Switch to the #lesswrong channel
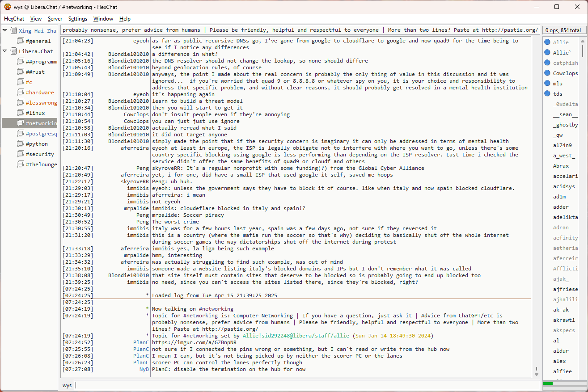The image size is (588, 392). click(41, 102)
